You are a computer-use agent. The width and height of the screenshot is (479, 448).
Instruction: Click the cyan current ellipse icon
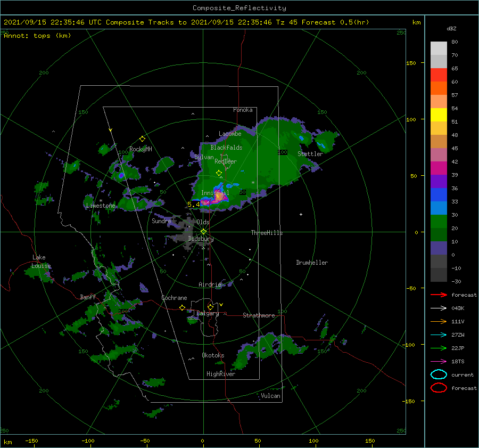(439, 374)
